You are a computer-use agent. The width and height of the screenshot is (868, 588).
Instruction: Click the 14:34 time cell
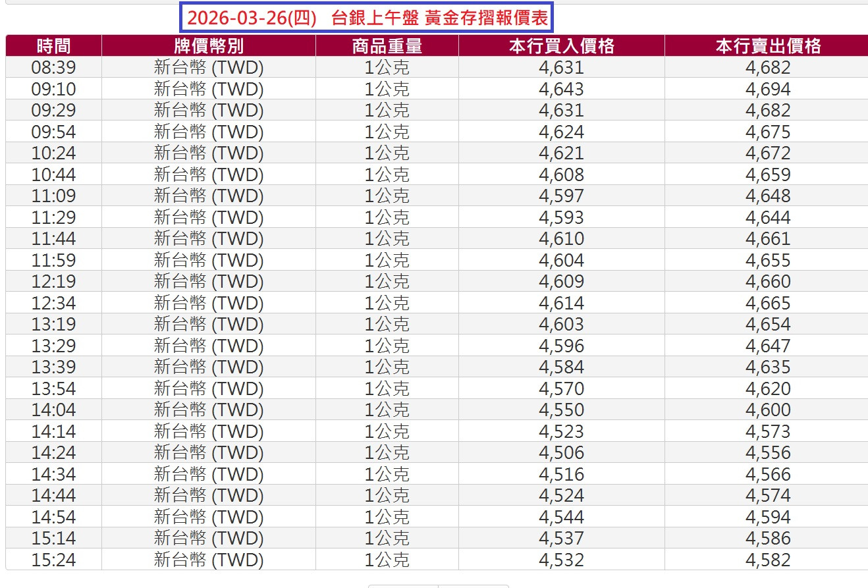click(53, 474)
